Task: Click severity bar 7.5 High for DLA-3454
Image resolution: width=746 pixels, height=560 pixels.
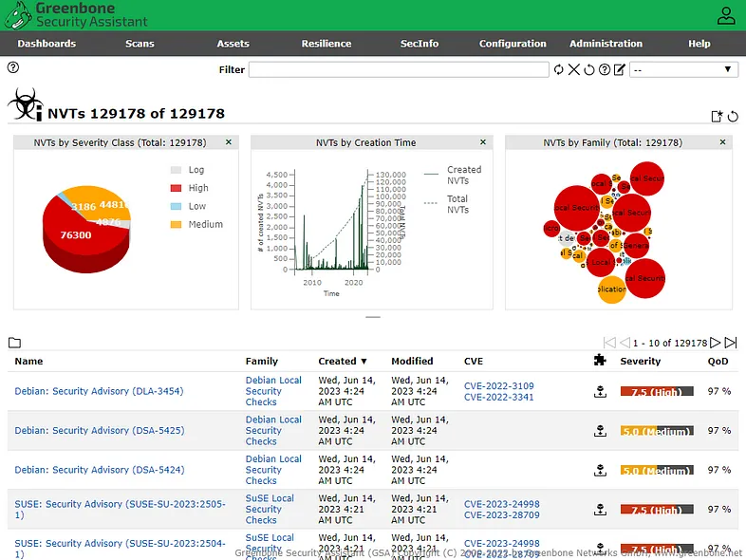Action: click(657, 392)
